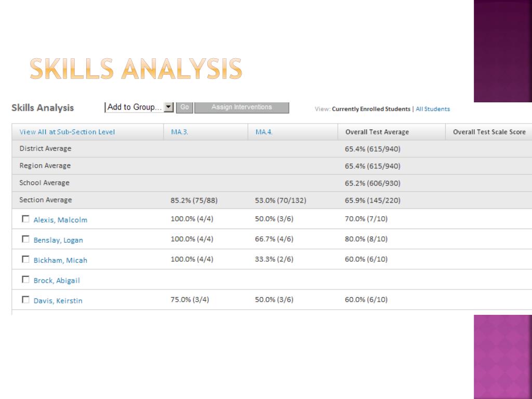The height and width of the screenshot is (399, 532).
Task: Click Section Average value 53.0% (70/132)
Action: pyautogui.click(x=281, y=201)
